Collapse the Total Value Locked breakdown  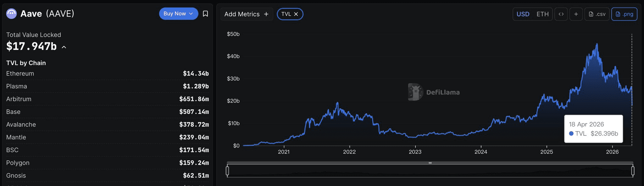click(x=64, y=47)
